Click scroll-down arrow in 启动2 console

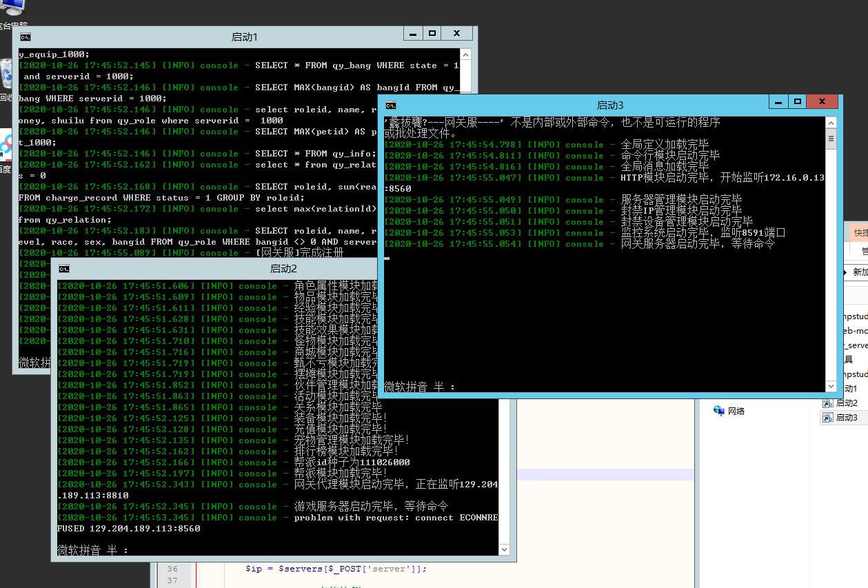click(x=504, y=549)
